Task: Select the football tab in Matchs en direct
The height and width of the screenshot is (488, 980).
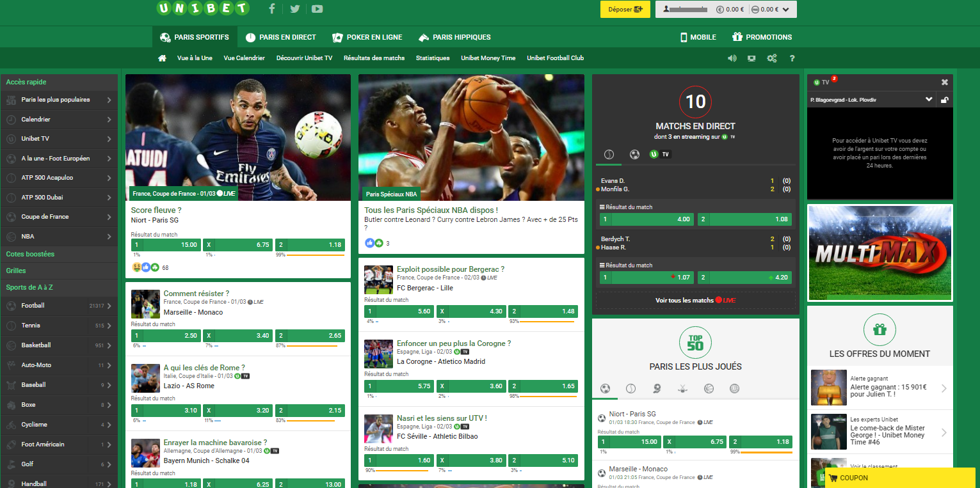Action: click(x=634, y=154)
